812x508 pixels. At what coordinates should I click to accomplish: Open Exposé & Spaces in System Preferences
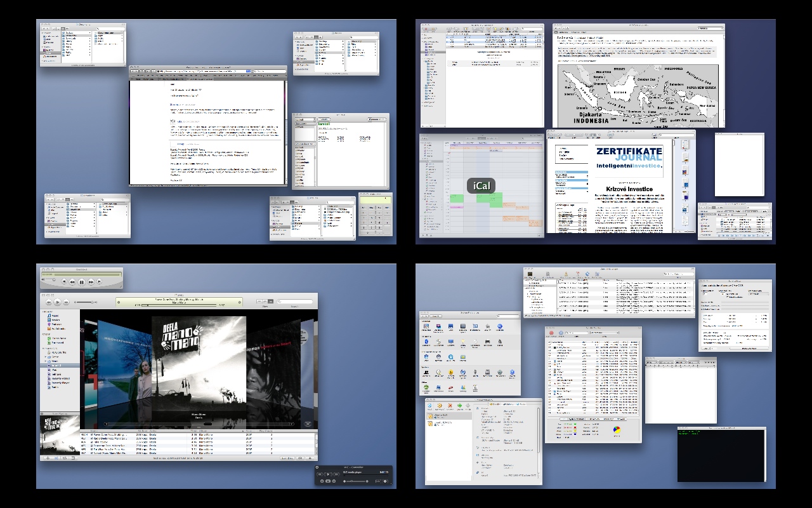(463, 328)
